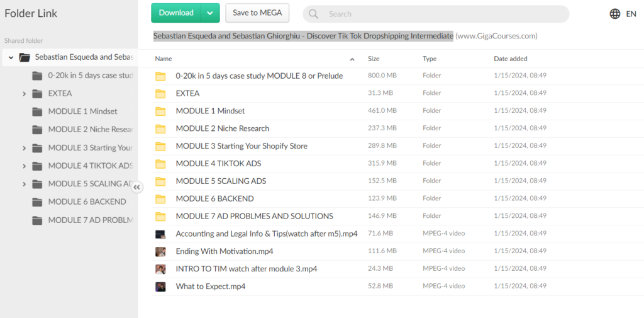Screen dimensions: 644x318
Task: Select MODULE 4 TIKTOK ADS in file list
Action: pos(218,164)
